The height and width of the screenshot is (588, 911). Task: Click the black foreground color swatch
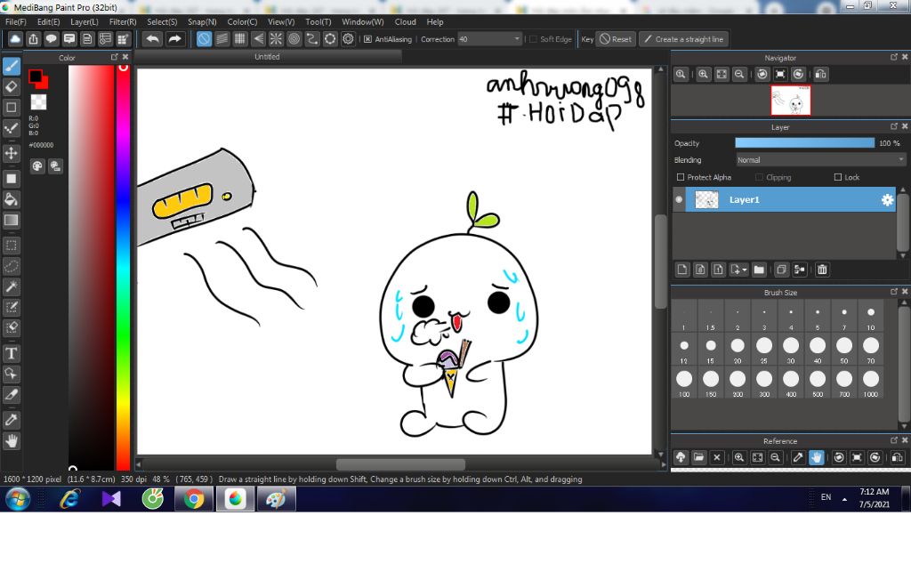tap(36, 77)
